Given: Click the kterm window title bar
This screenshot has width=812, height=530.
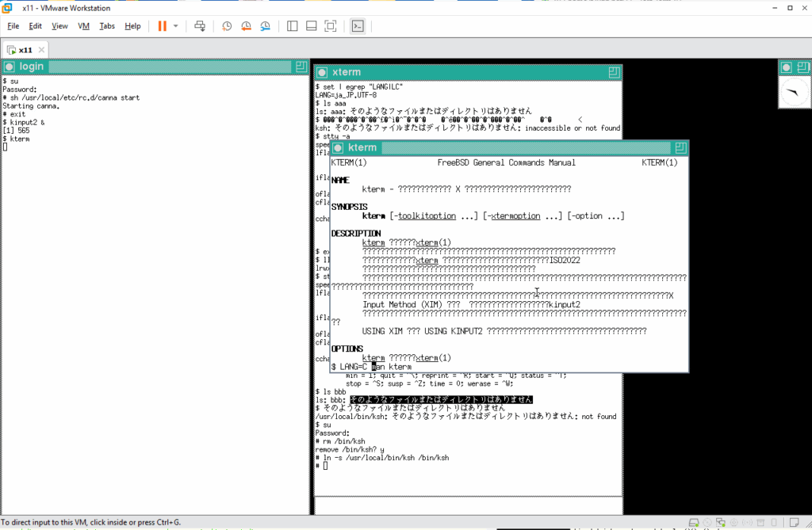Looking at the screenshot, I should pos(510,148).
